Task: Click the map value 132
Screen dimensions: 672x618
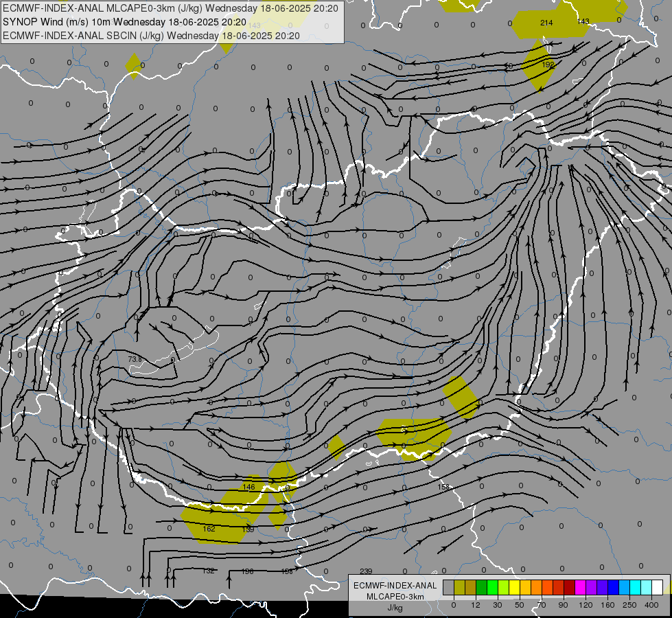Action: click(x=208, y=571)
